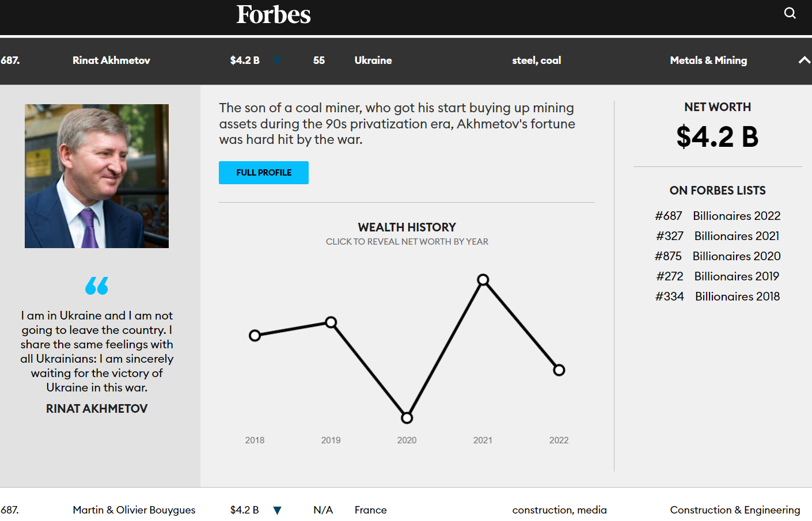Expand the Martin & Olivier Bouygues row
The width and height of the screenshot is (812, 521).
[406, 509]
